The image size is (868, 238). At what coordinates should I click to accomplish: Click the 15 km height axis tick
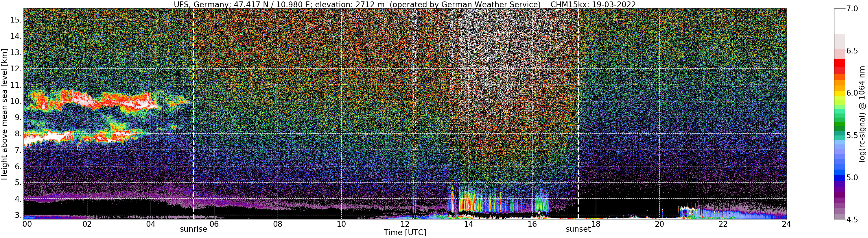[16, 20]
